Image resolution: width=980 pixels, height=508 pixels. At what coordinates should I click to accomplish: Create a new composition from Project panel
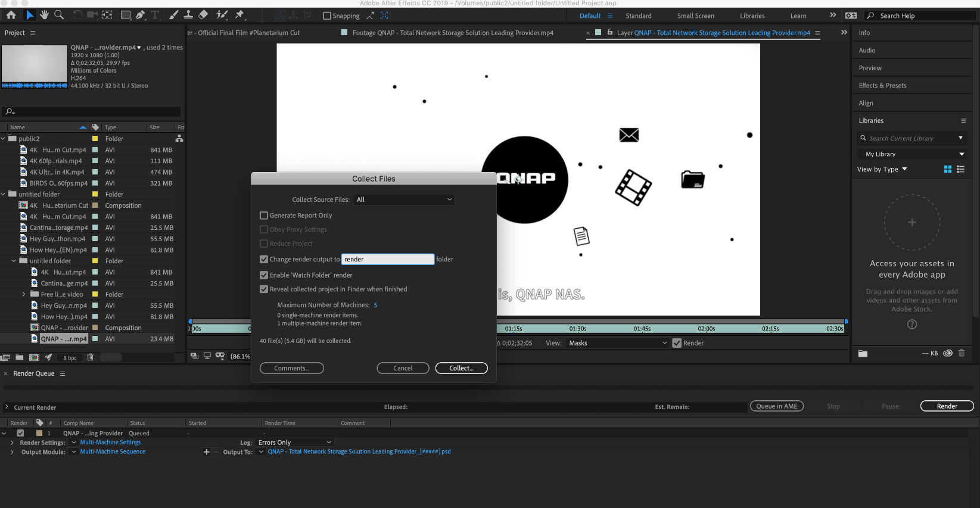click(34, 357)
